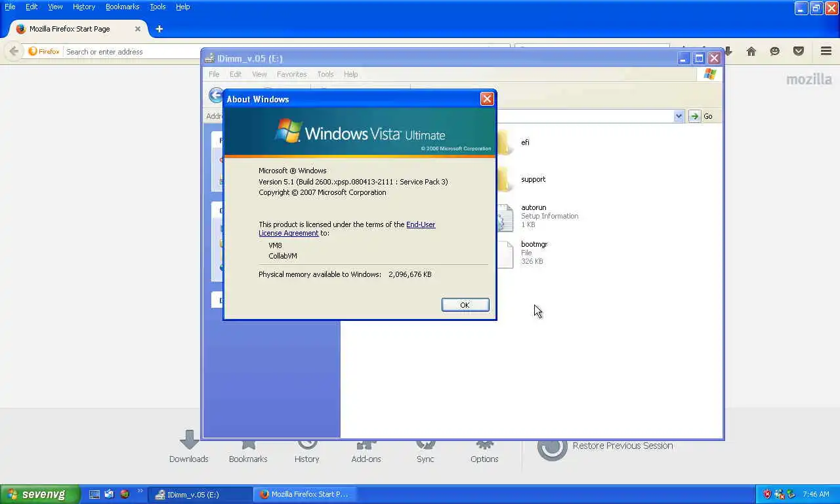The height and width of the screenshot is (504, 840).
Task: Open Pocket list icon in Firefox
Action: click(799, 51)
